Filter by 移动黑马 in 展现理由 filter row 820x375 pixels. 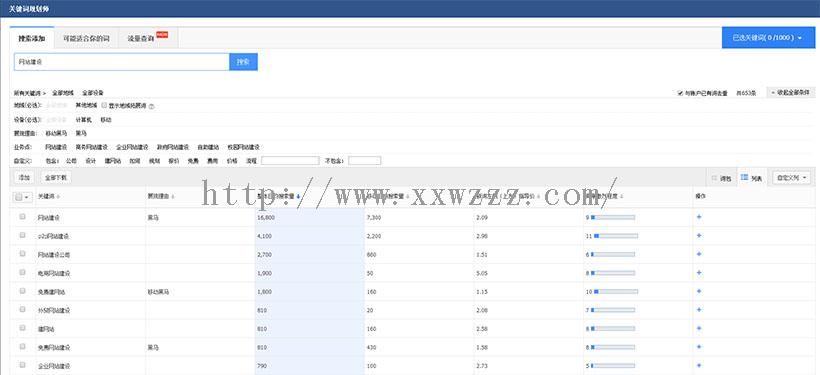click(56, 133)
